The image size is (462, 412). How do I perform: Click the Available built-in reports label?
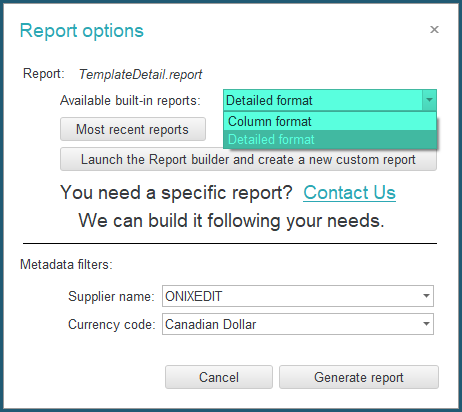(130, 100)
